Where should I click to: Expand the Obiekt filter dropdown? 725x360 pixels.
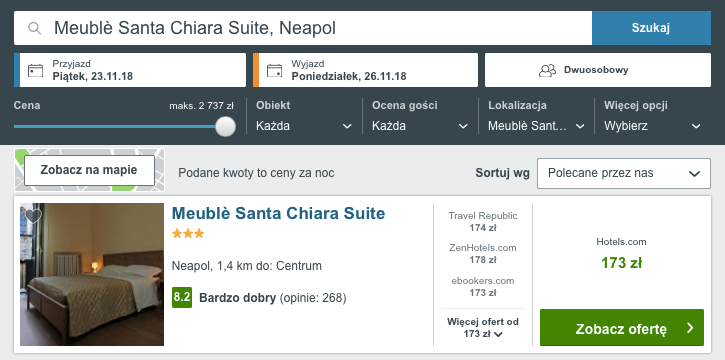coord(304,126)
